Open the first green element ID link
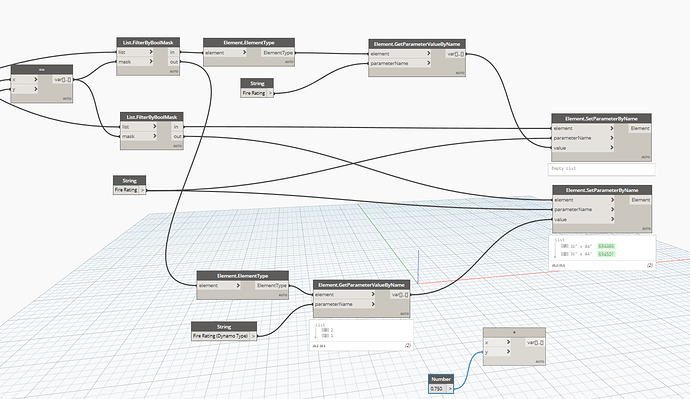Screen dimensions: 690x399 point(606,246)
